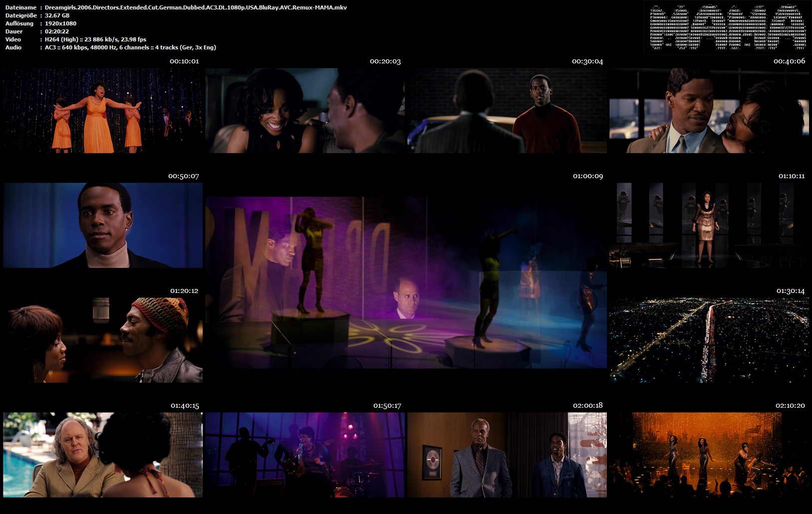This screenshot has width=812, height=514.
Task: Click the H264 (High) video info line
Action: coord(95,39)
